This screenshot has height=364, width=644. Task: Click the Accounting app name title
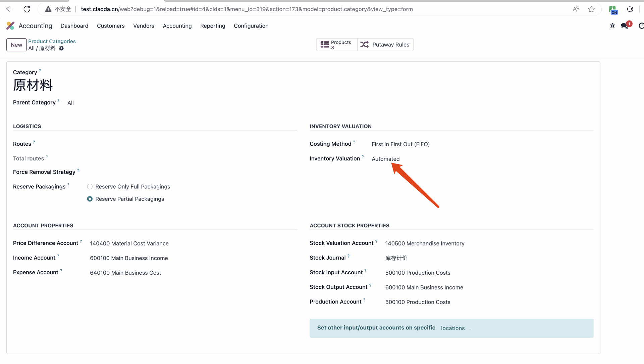pos(35,26)
